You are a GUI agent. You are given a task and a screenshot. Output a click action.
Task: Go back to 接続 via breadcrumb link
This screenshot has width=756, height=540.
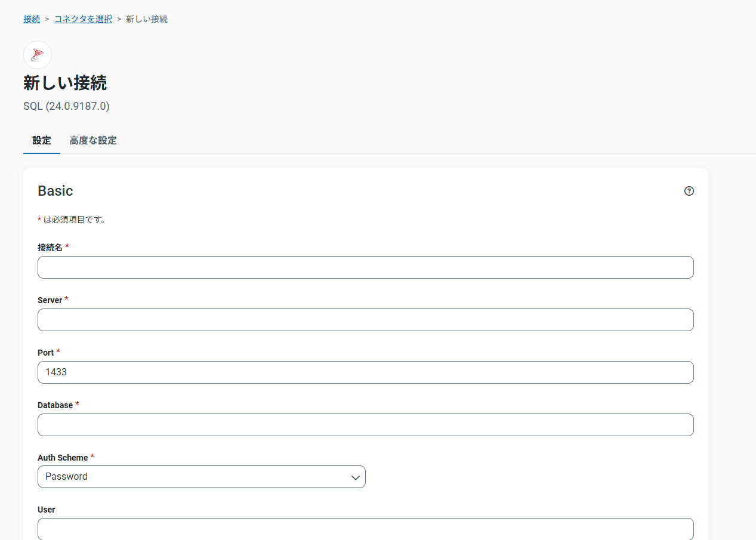coord(32,19)
